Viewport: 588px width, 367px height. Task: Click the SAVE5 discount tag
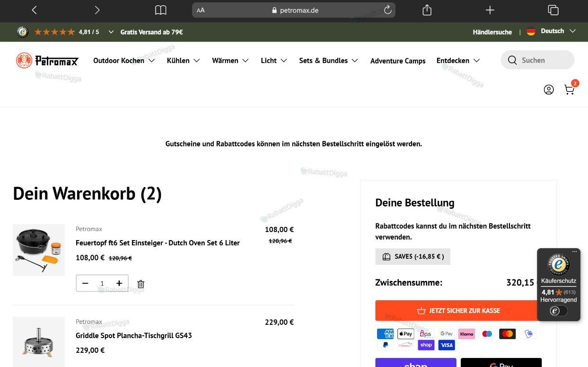coord(413,257)
